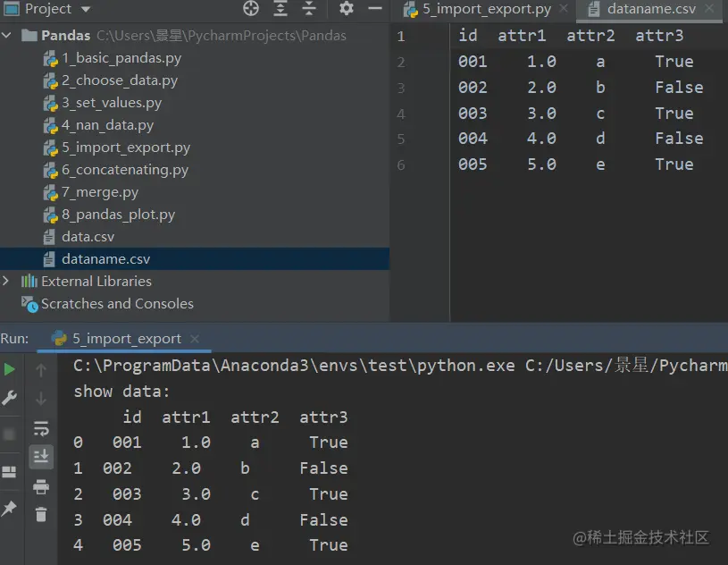Select 8_pandas_plot.py in project tree

tap(119, 215)
